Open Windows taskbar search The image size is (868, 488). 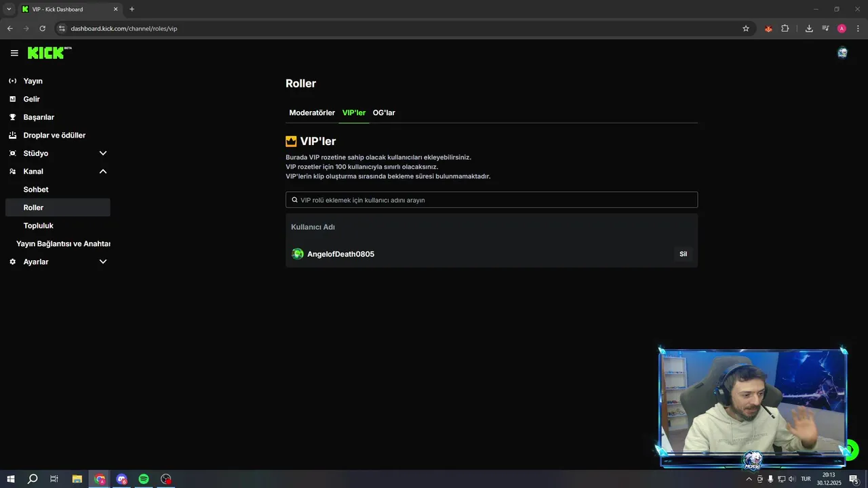[32, 479]
